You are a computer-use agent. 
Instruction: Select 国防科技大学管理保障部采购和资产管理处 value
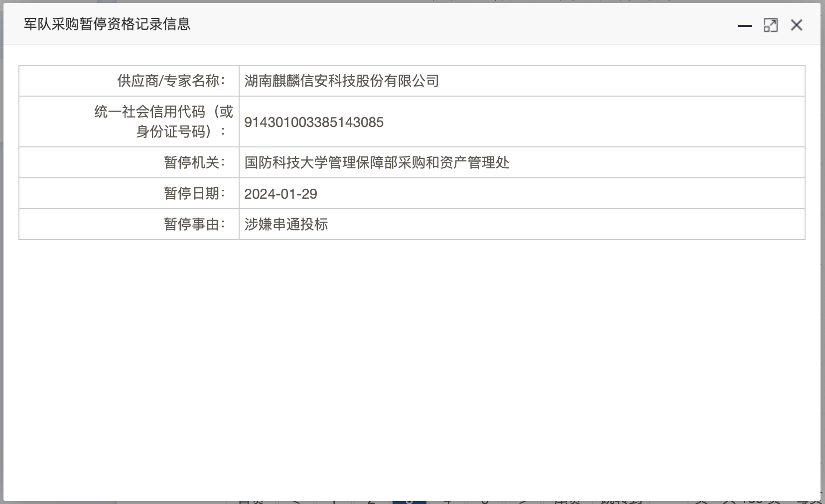point(377,162)
